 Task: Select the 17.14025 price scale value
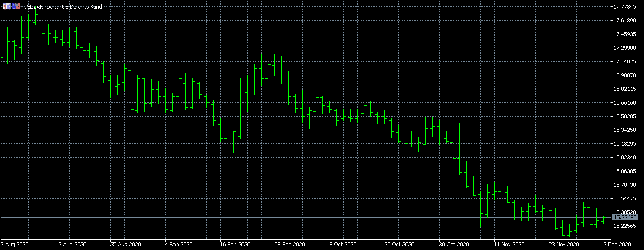pyautogui.click(x=624, y=61)
